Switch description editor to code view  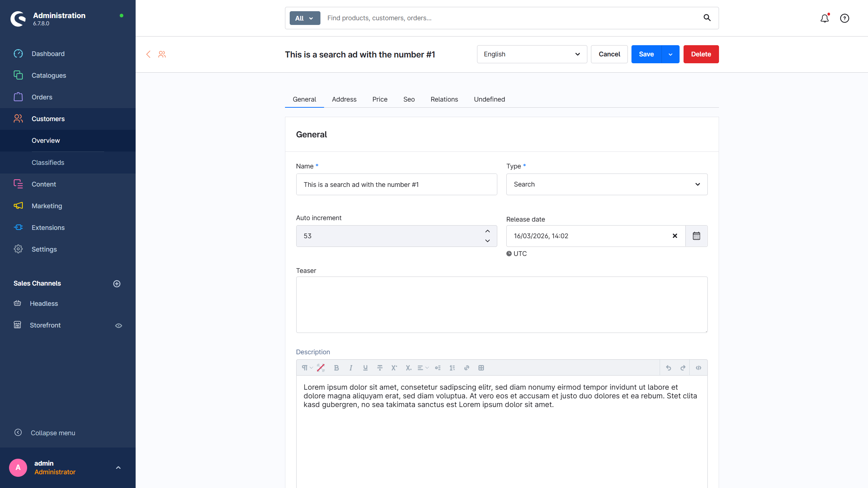[x=698, y=368]
